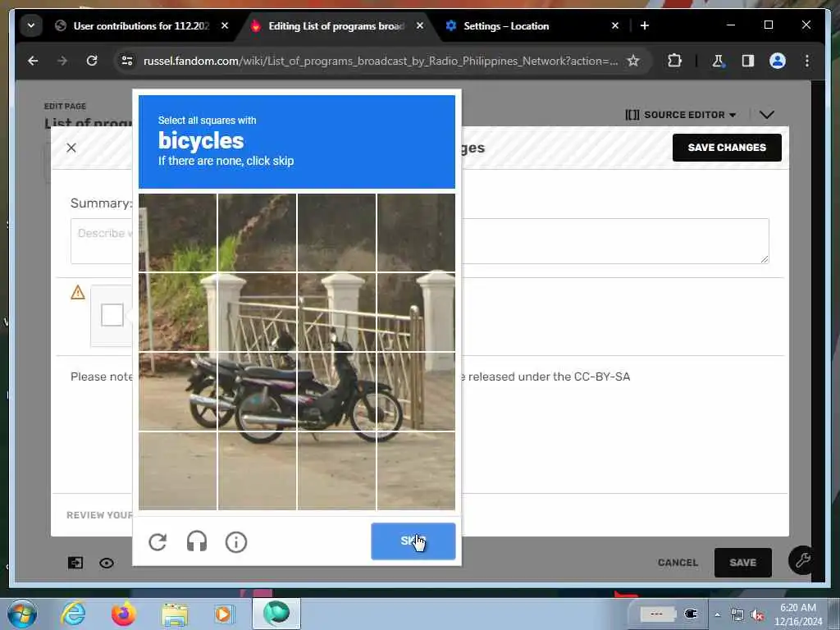Click the eye preview icon at bottom left
840x630 pixels.
point(107,563)
